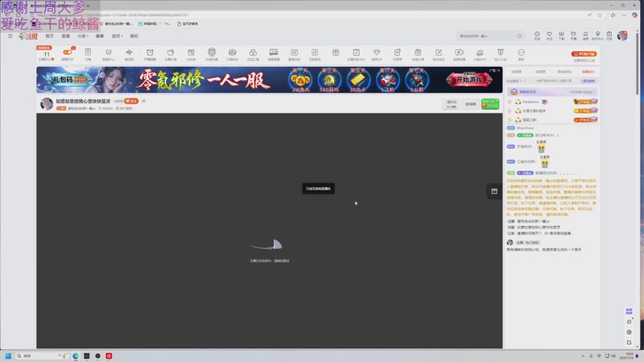Open the 直播 nav item
This screenshot has height=362, width=644.
[x=66, y=36]
